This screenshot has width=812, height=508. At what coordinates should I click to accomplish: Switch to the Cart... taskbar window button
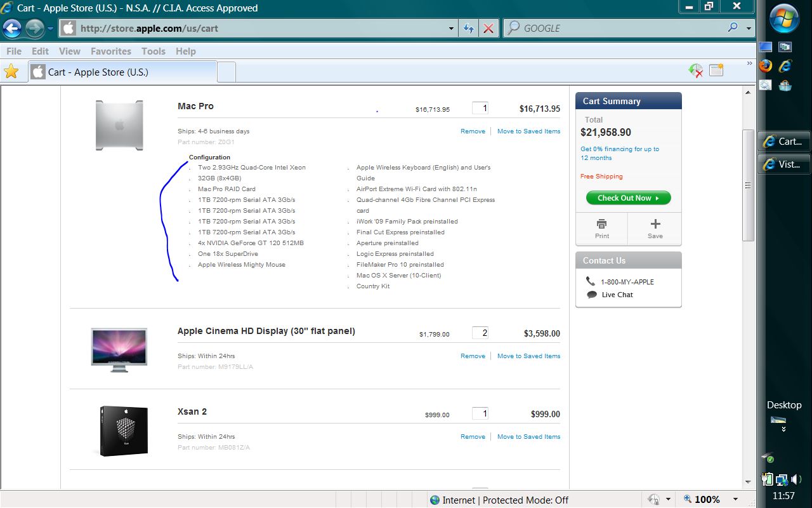(784, 142)
